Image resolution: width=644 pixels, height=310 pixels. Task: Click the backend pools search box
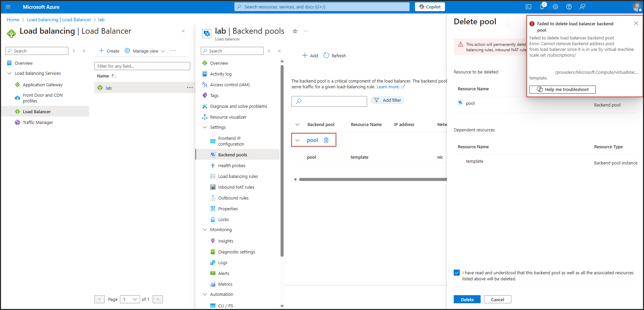pyautogui.click(x=329, y=101)
